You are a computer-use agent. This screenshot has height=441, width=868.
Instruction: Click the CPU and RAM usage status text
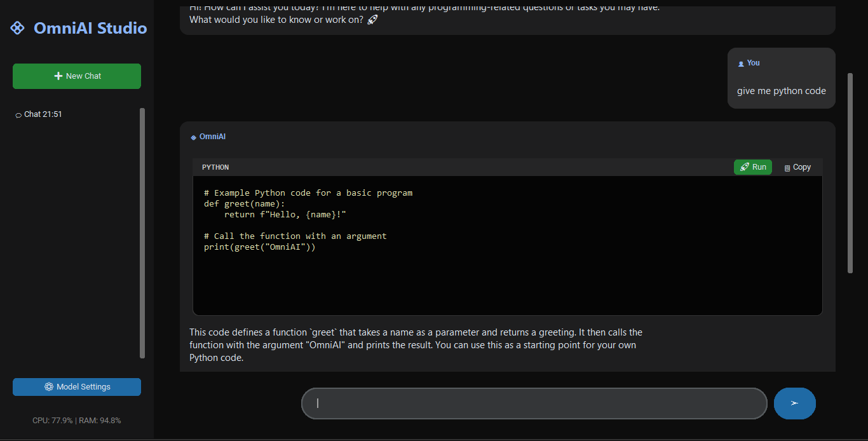pyautogui.click(x=77, y=421)
